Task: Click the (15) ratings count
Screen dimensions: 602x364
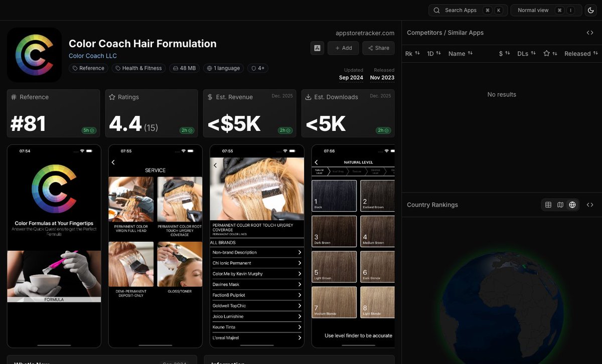Action: (151, 128)
